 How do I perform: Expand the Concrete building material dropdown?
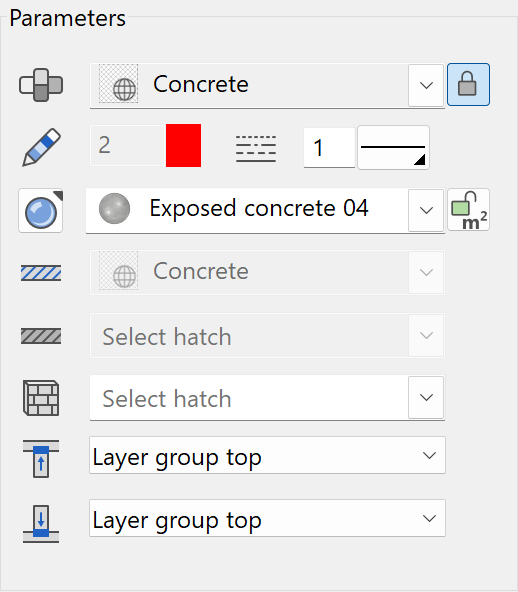tap(426, 85)
